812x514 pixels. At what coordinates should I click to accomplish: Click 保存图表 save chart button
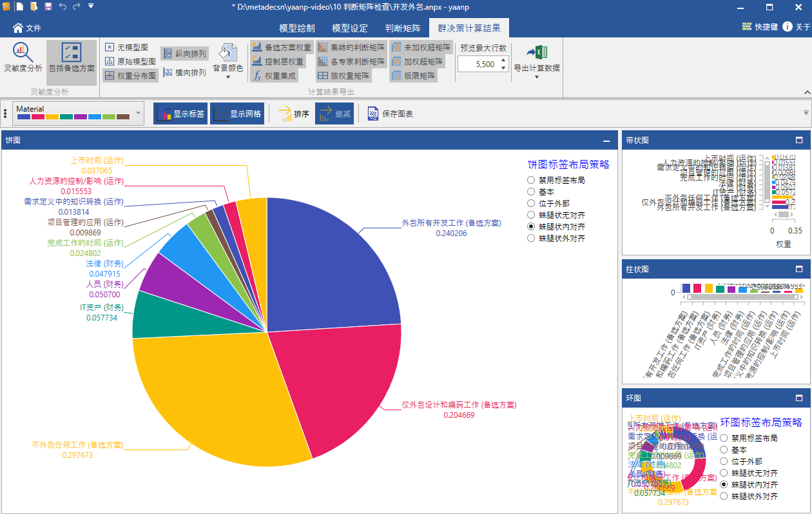391,114
